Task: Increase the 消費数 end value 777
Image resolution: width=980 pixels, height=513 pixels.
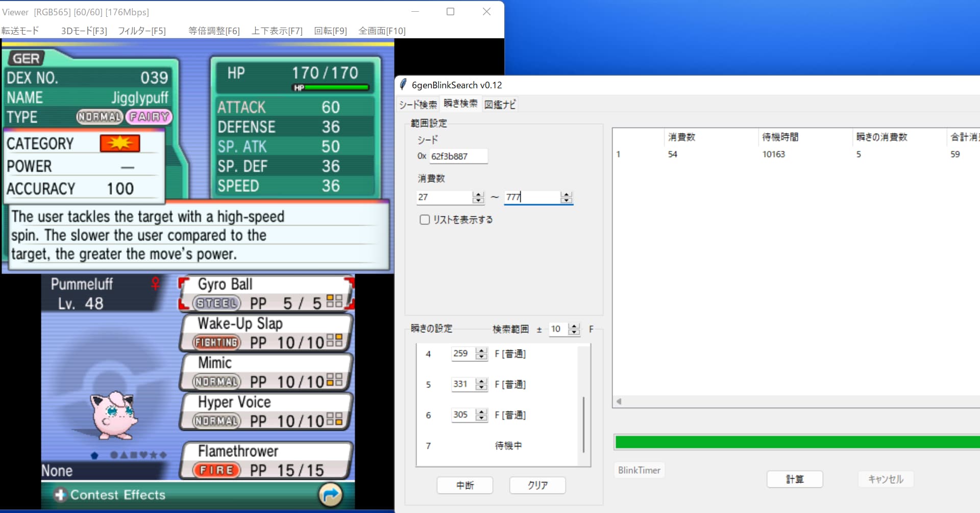Action: point(566,194)
